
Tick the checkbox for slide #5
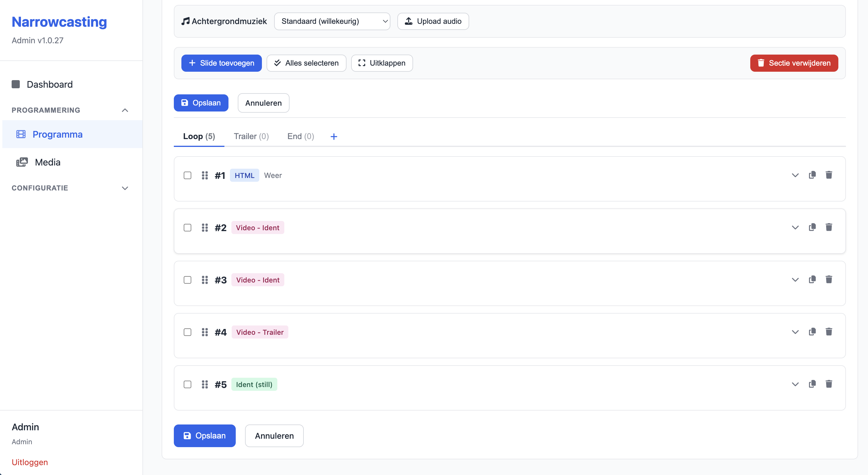187,384
